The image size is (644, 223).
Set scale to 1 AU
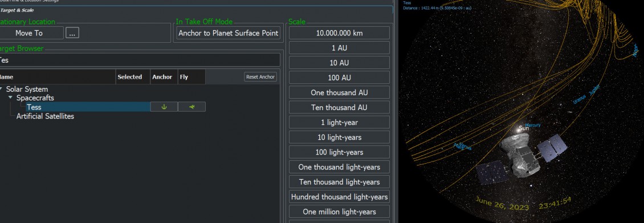339,48
